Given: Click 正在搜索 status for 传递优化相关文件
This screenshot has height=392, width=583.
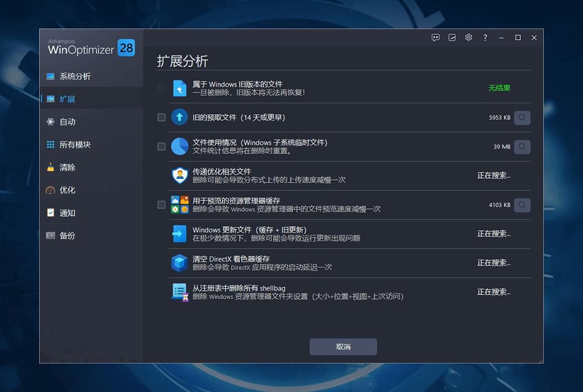Looking at the screenshot, I should point(494,175).
